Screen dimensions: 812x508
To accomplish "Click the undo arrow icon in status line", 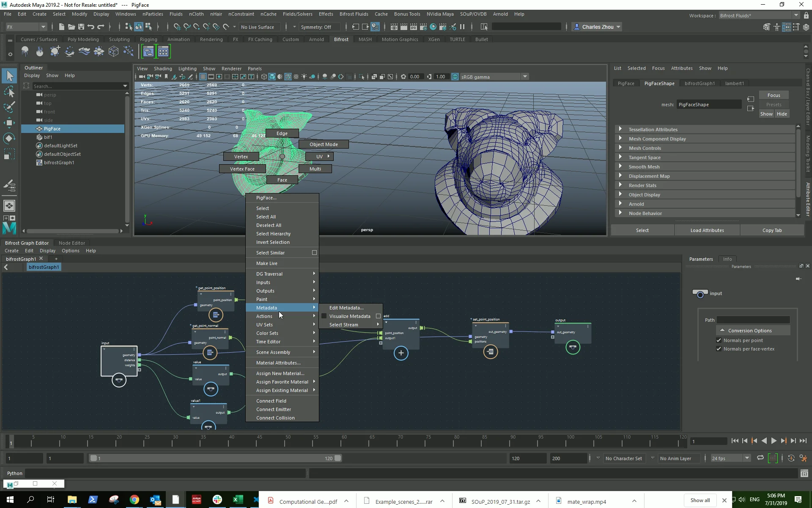I will pyautogui.click(x=91, y=27).
